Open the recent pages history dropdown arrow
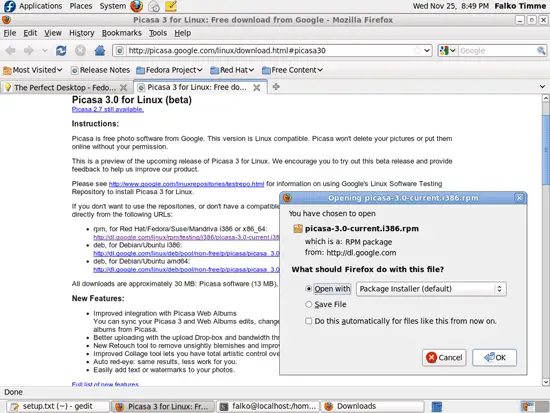Image resolution: width=550 pixels, height=413 pixels. (45, 51)
